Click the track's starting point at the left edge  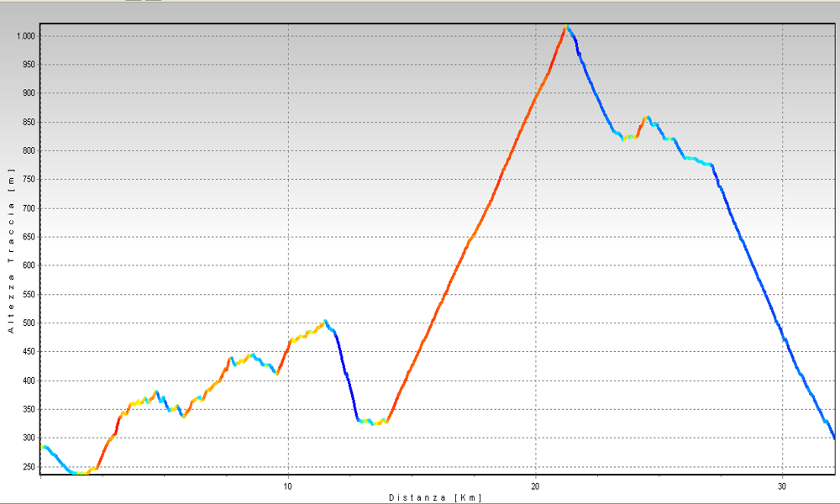(x=44, y=447)
